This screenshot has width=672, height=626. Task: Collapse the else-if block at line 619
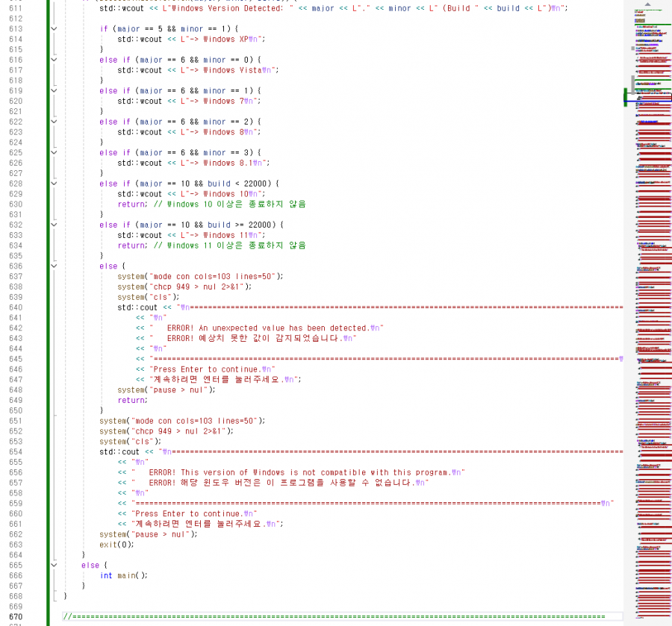pos(54,90)
